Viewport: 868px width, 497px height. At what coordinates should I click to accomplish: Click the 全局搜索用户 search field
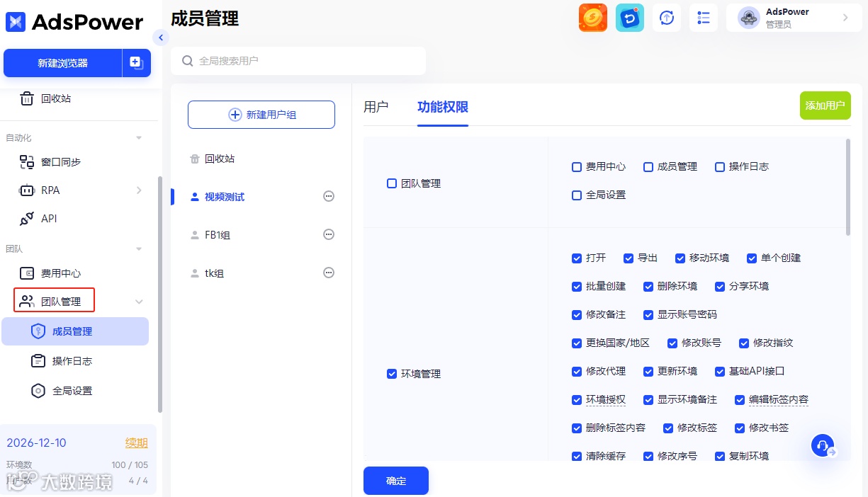point(298,61)
